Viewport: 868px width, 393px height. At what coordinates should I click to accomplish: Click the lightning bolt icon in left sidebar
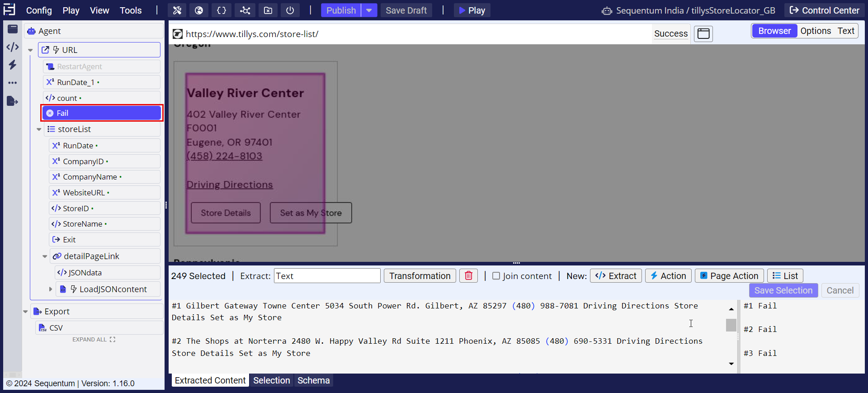coord(13,65)
